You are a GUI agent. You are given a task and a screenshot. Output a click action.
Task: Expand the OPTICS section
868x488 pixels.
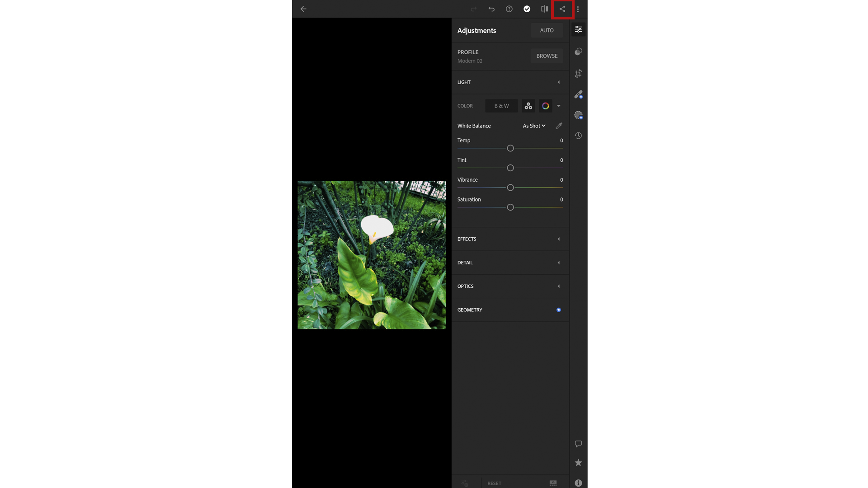point(510,286)
